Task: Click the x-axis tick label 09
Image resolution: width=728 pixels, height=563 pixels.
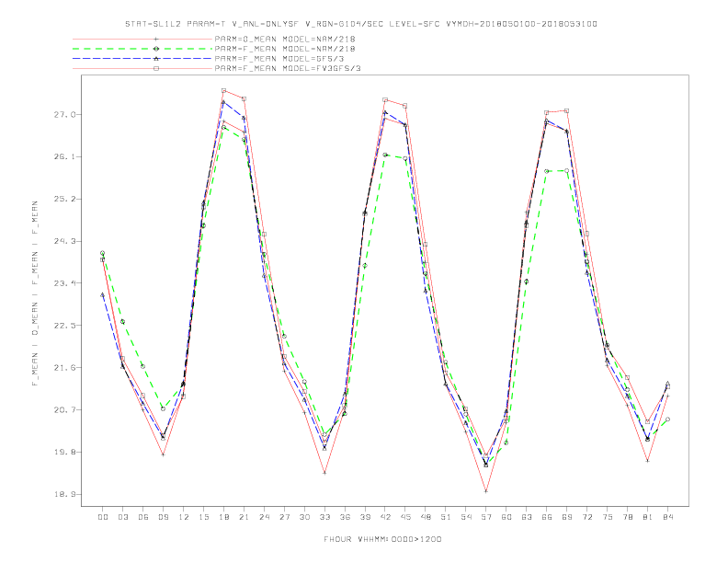Action: 163,517
